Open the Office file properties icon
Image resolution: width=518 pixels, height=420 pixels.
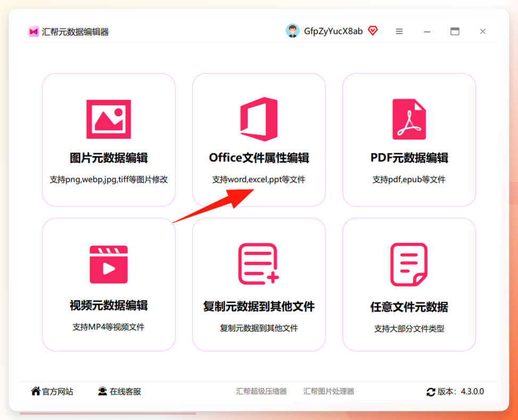tap(259, 119)
